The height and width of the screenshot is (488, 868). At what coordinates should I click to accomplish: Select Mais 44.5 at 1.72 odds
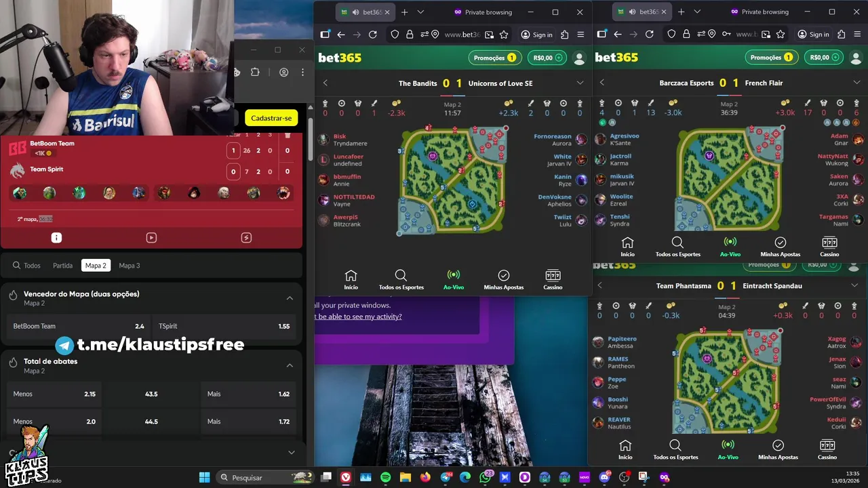coord(249,422)
